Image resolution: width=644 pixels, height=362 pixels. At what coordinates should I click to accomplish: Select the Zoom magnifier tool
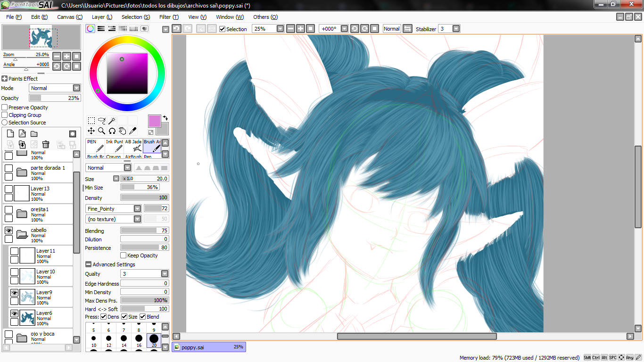click(101, 131)
